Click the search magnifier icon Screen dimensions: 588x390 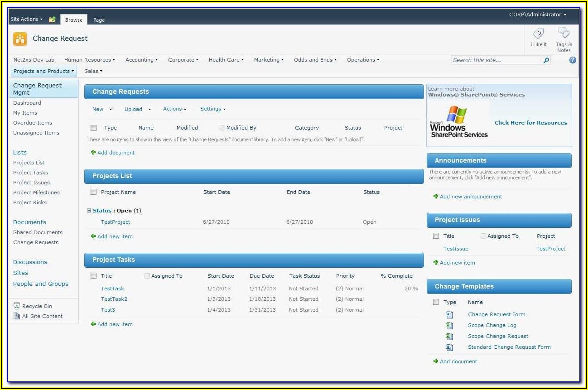(546, 60)
